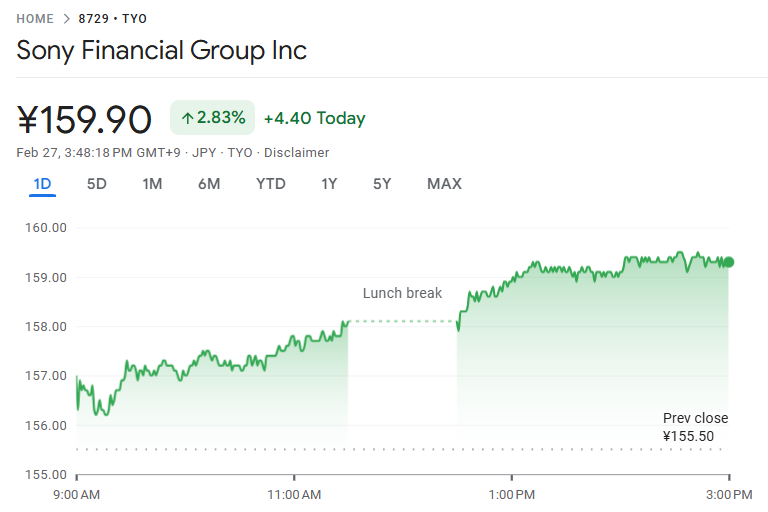The image size is (768, 512).
Task: Click the breadcrumb chevron separator arrow
Action: pos(66,19)
